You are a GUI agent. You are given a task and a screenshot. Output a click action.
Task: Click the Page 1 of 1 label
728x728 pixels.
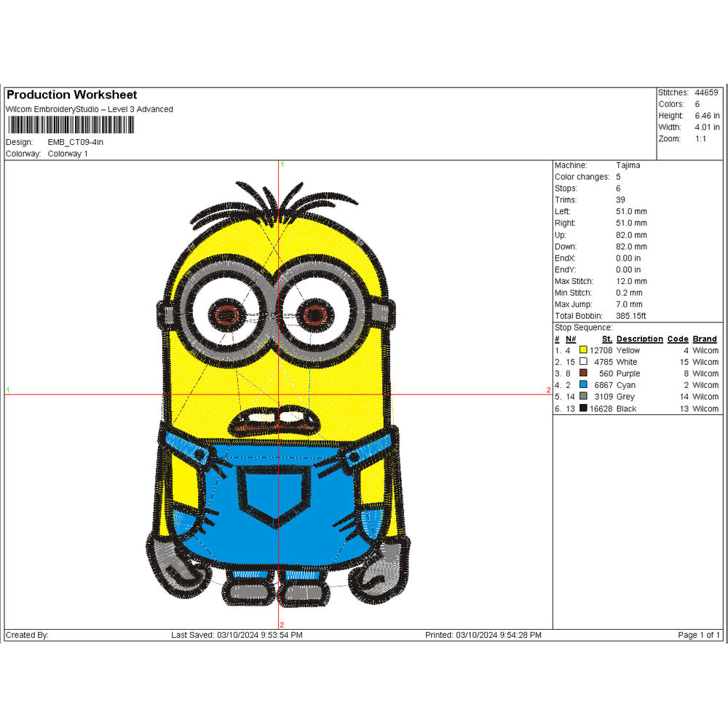click(x=698, y=636)
